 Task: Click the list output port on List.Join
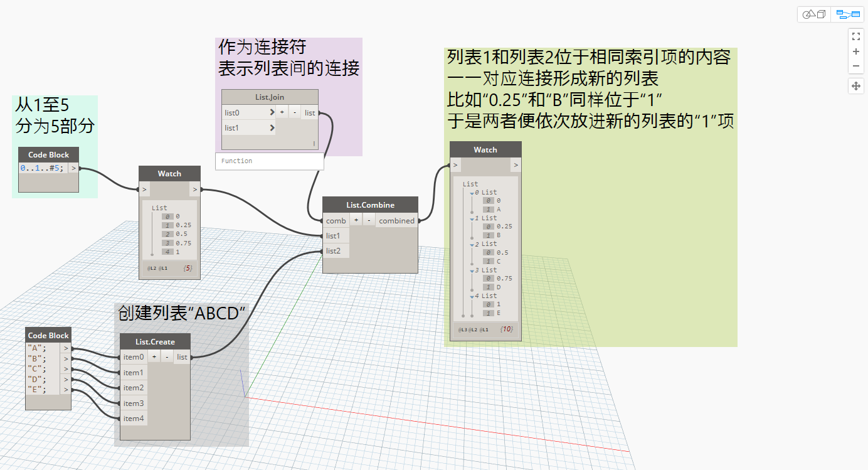coord(310,113)
